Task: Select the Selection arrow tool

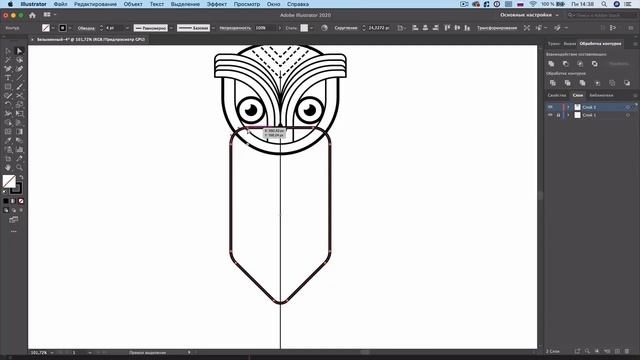Action: [8, 51]
